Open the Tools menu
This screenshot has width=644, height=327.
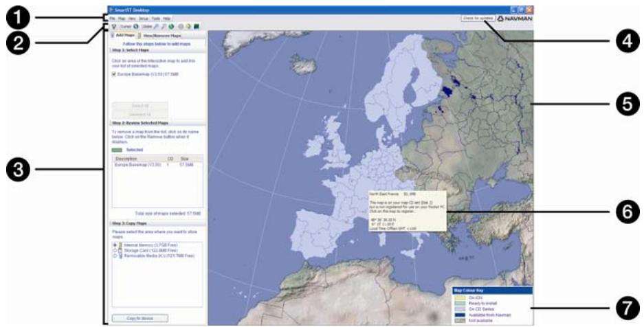[155, 19]
